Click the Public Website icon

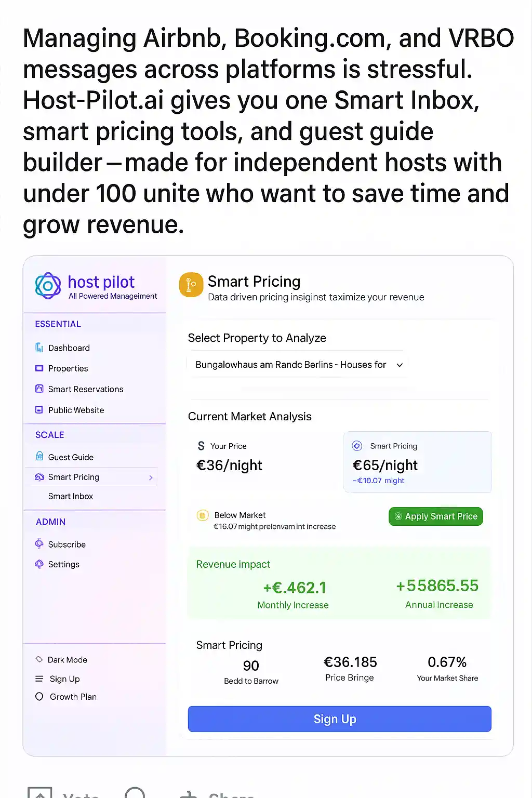pos(39,410)
